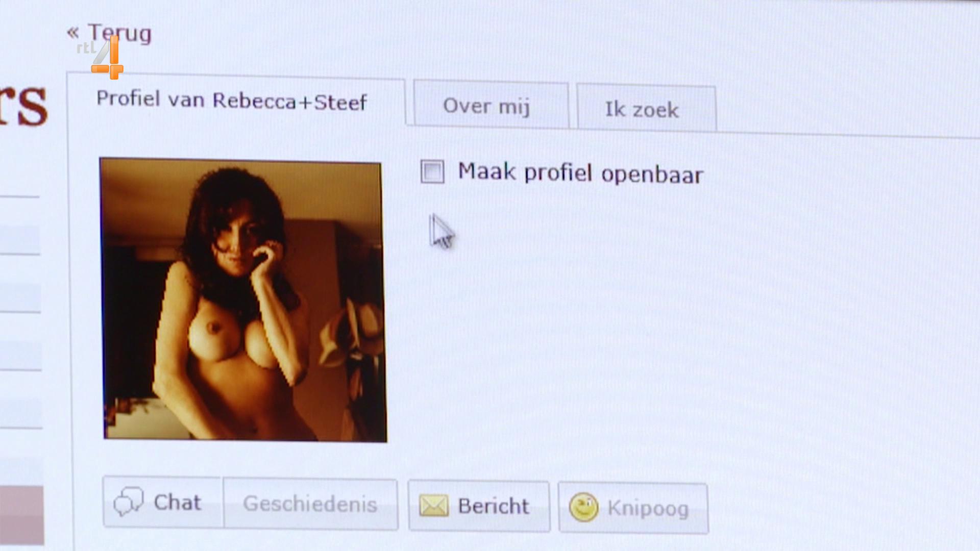Click the red site logo letters at left
980x551 pixels.
click(x=23, y=105)
